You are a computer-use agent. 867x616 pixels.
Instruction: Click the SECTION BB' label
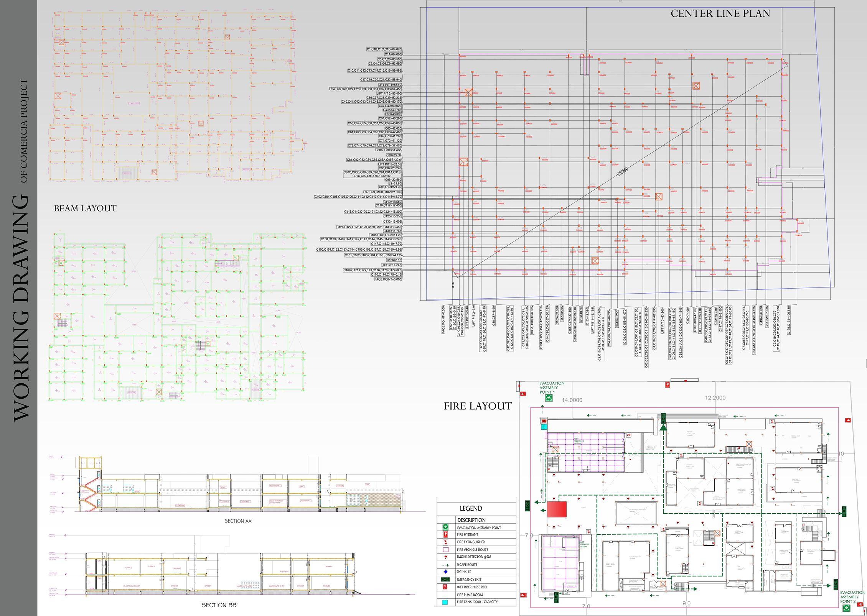(219, 605)
